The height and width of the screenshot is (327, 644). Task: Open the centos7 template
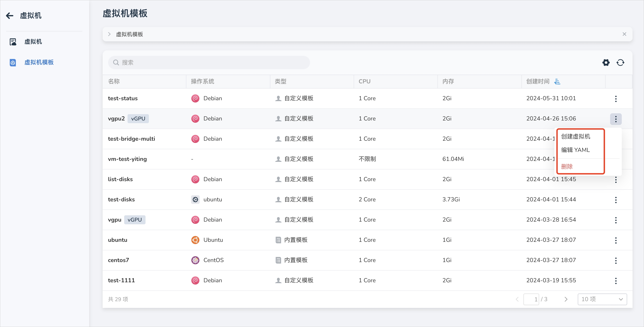click(x=119, y=260)
